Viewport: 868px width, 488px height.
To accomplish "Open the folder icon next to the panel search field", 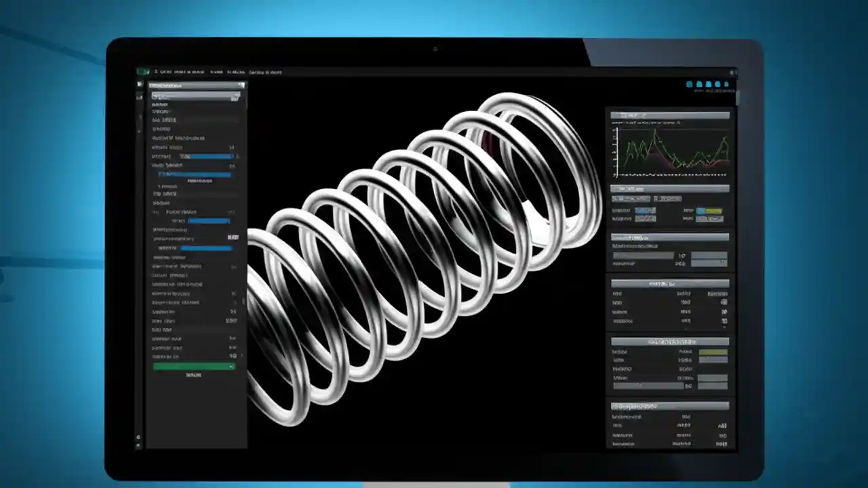I will [235, 97].
